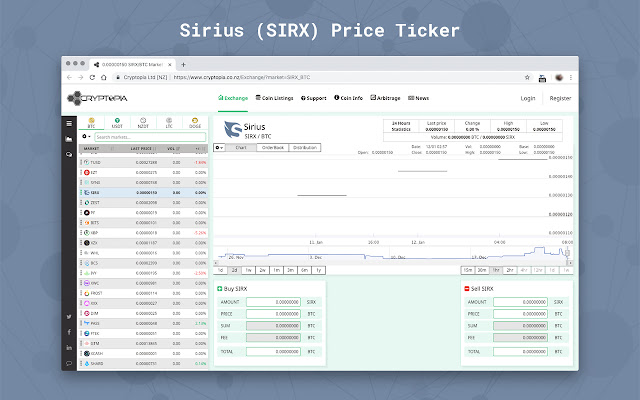Open the chat bubbles icon in sidebar

click(69, 154)
